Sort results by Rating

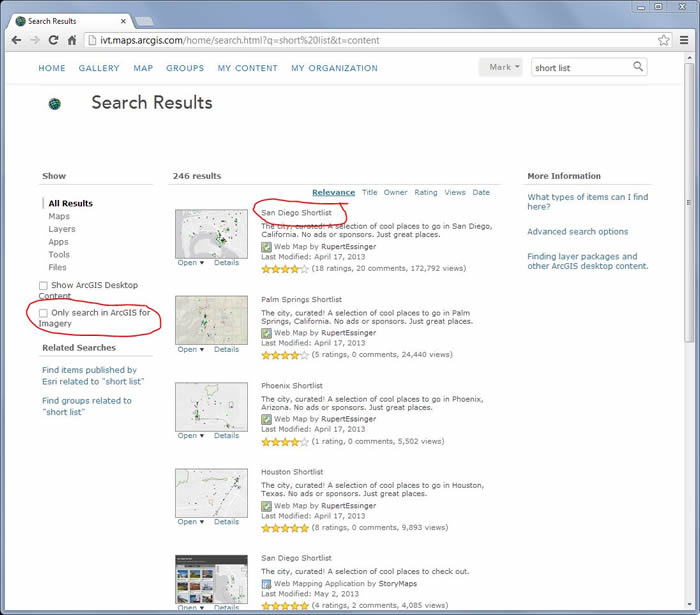[426, 192]
